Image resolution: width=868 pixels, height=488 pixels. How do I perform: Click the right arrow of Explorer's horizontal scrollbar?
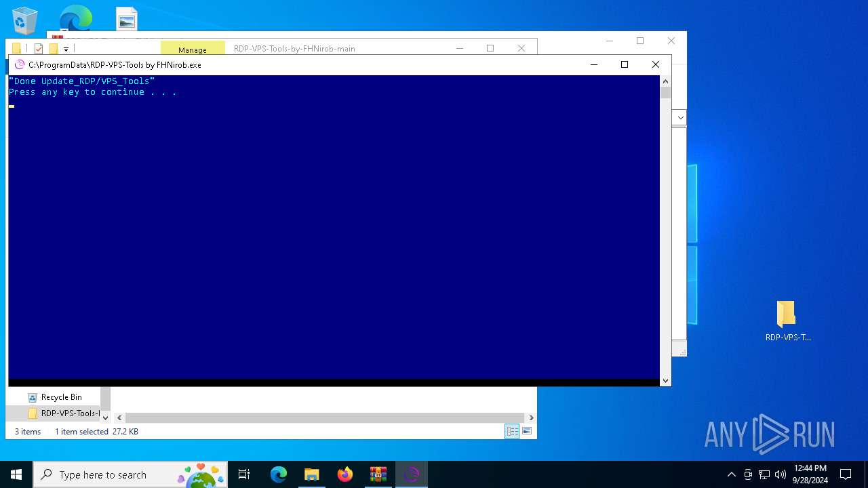click(x=531, y=418)
